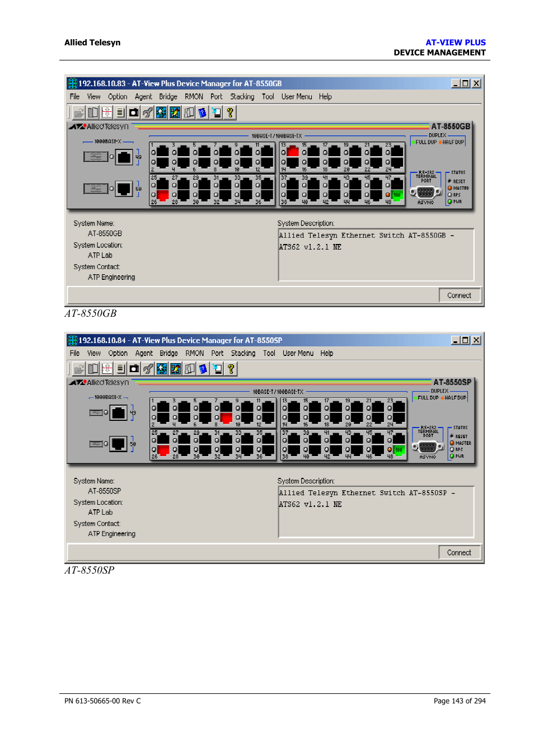Open User Menu in AT-8550SP window
This screenshot has width=534, height=756.
(298, 354)
